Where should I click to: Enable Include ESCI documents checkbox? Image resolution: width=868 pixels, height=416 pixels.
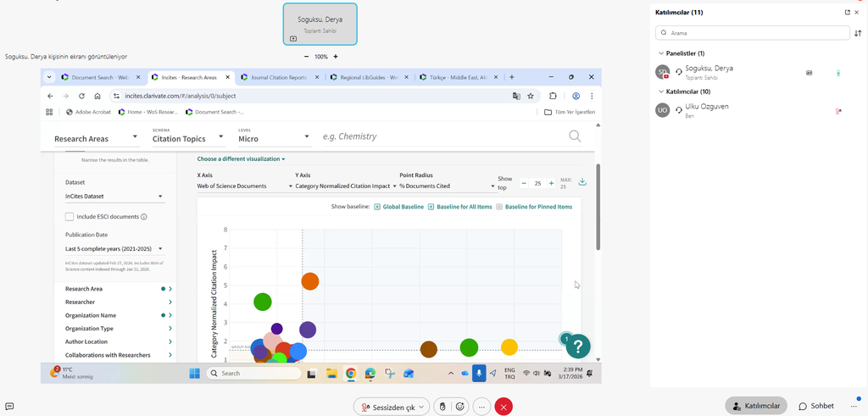point(70,217)
